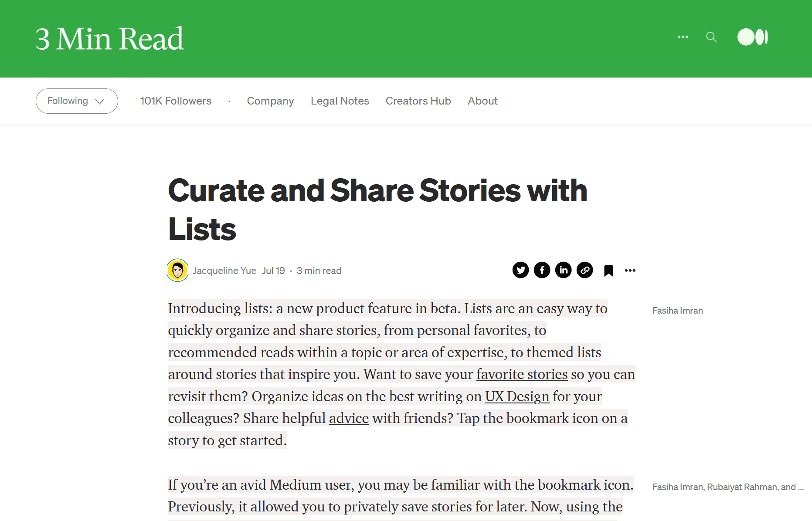This screenshot has width=812, height=521.
Task: Click the Fasiha Imran highlight note
Action: tap(677, 311)
